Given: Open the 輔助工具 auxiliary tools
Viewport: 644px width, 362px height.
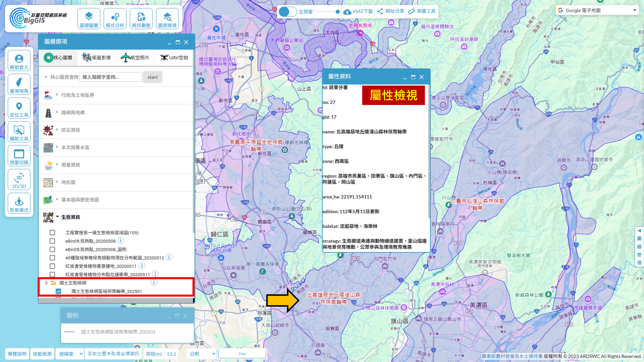Looking at the screenshot, I should pyautogui.click(x=19, y=132).
